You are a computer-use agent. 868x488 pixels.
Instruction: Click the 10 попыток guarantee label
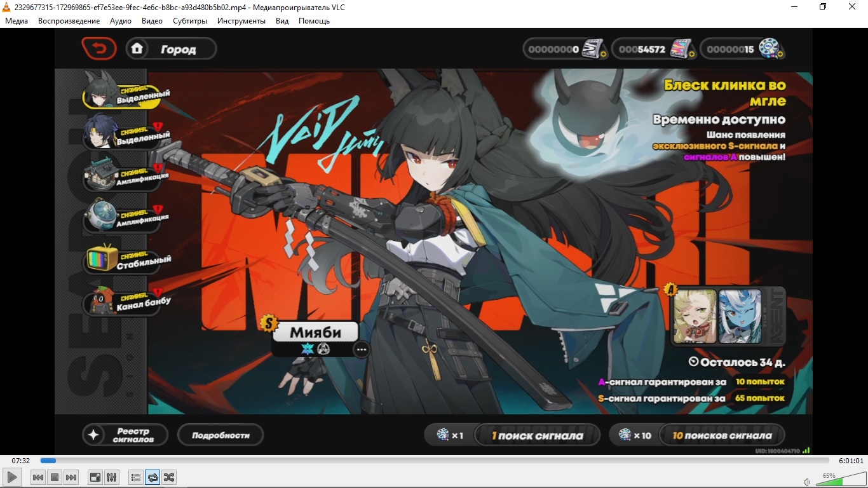pos(760,382)
